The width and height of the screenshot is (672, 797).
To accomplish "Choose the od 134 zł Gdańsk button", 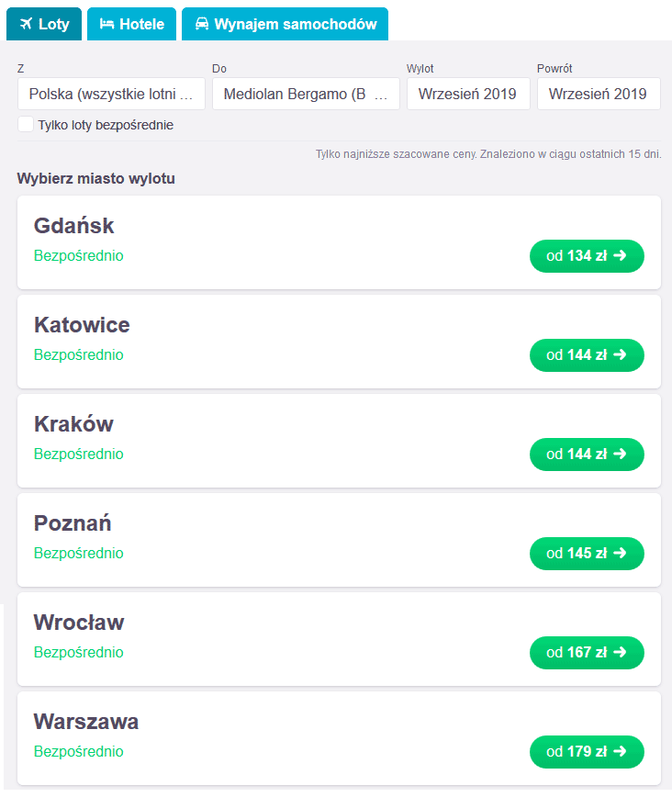I will (x=587, y=255).
